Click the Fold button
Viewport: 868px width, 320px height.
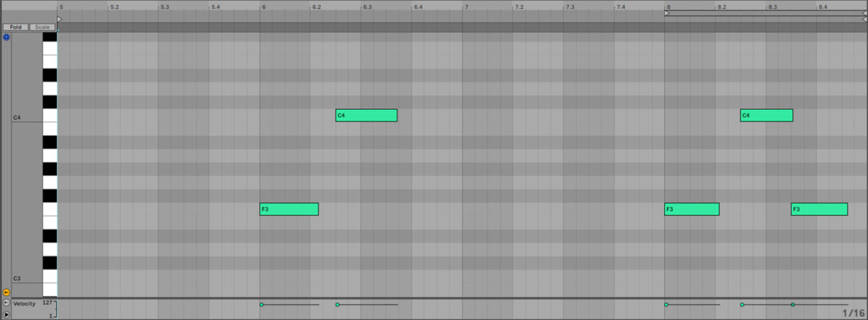(15, 27)
